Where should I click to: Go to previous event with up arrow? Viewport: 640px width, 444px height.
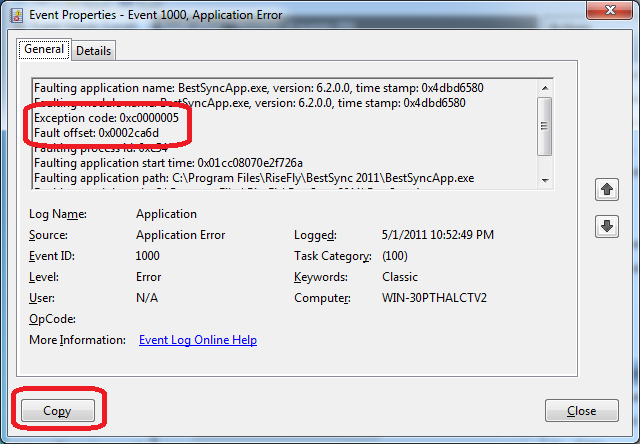pos(607,189)
